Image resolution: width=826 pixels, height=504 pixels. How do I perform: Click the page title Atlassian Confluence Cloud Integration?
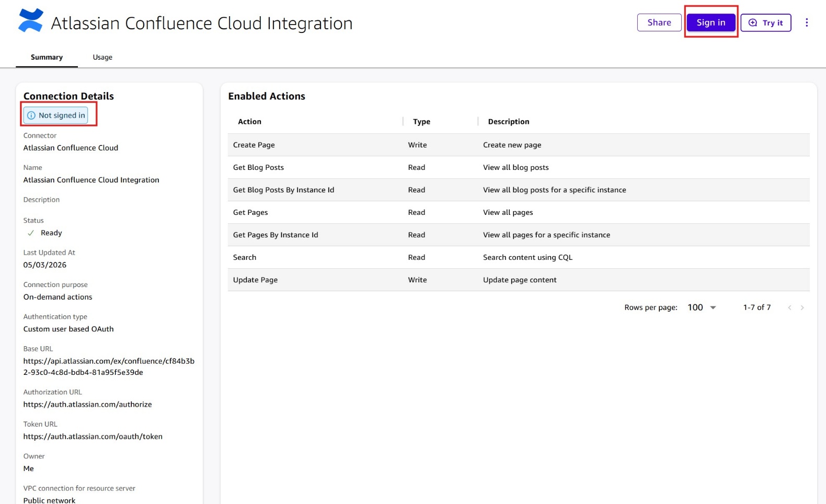coord(202,23)
